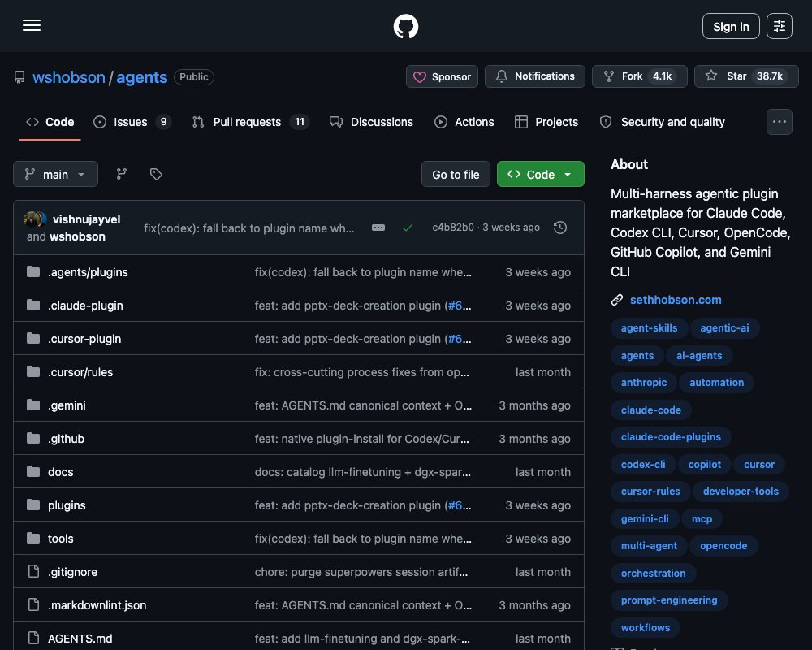Select the claude-code-plugins topic tag

click(x=671, y=437)
